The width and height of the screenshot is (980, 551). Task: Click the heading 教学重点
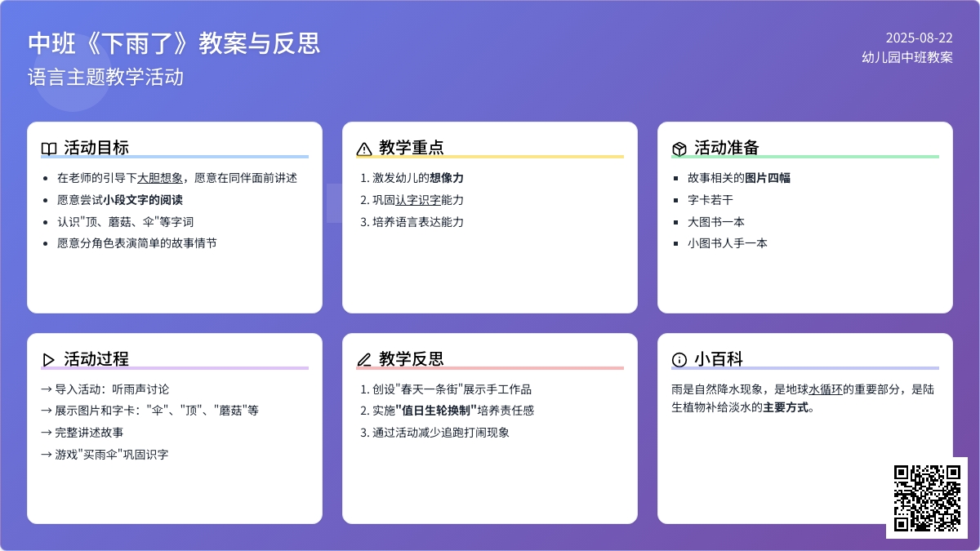[x=412, y=148]
